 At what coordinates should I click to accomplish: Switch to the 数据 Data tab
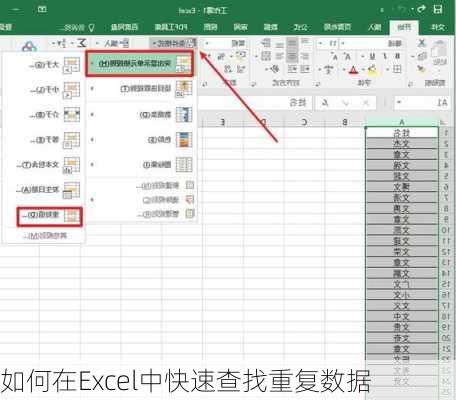tap(270, 27)
